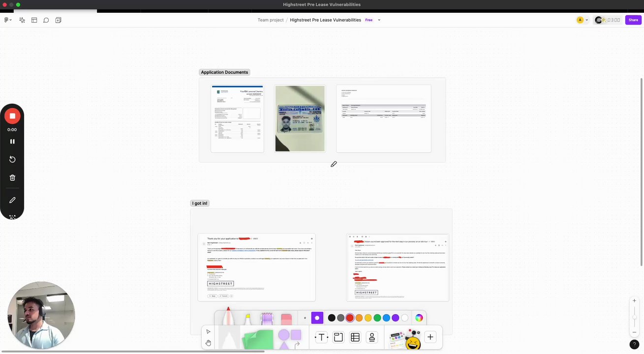Click the purple Share button

[633, 20]
